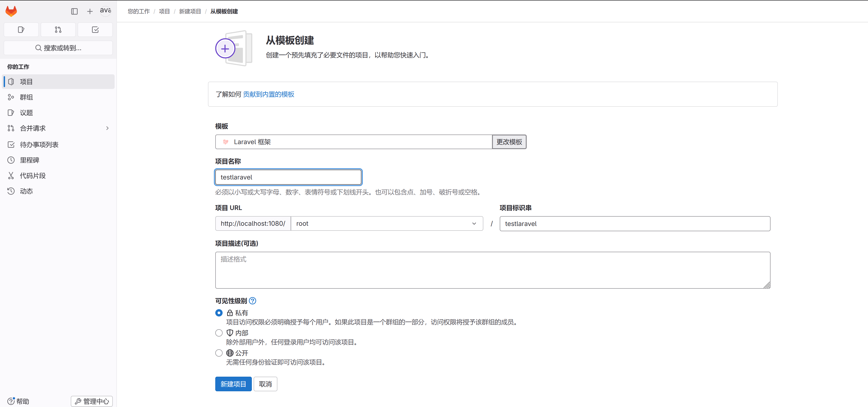Open 群组 in the sidebar
Image resolution: width=868 pixels, height=407 pixels.
pyautogui.click(x=26, y=97)
